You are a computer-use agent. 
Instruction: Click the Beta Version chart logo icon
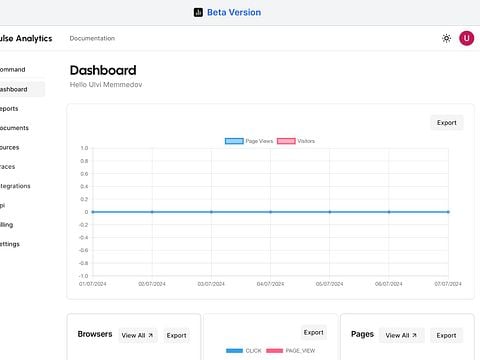(198, 13)
